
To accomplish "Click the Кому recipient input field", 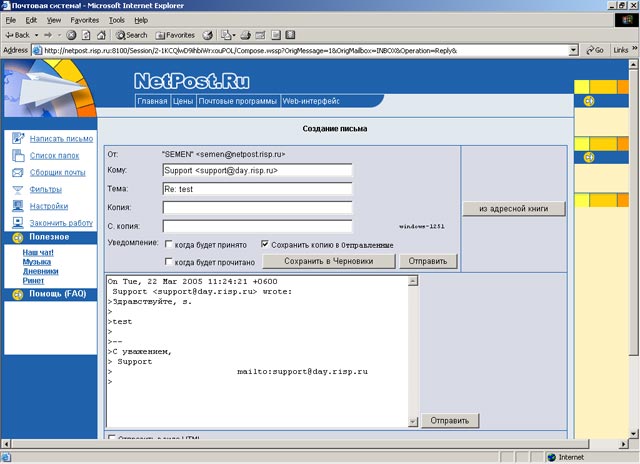I will [x=257, y=170].
